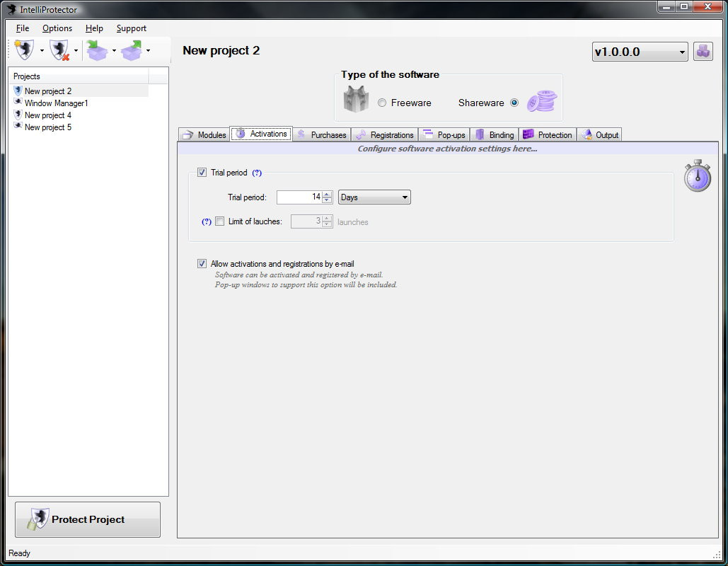The height and width of the screenshot is (566, 728).
Task: Select New project 4 in Projects list
Action: [48, 115]
